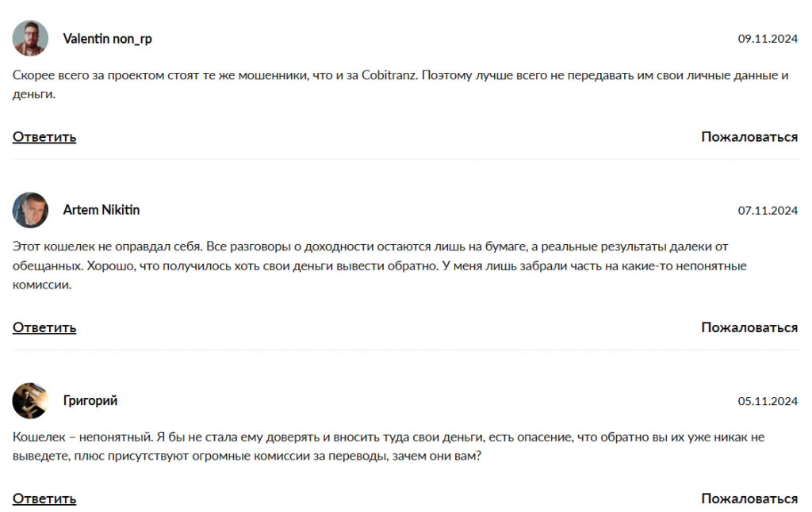Click Григорий's dark profile avatar
The image size is (812, 512).
[30, 401]
